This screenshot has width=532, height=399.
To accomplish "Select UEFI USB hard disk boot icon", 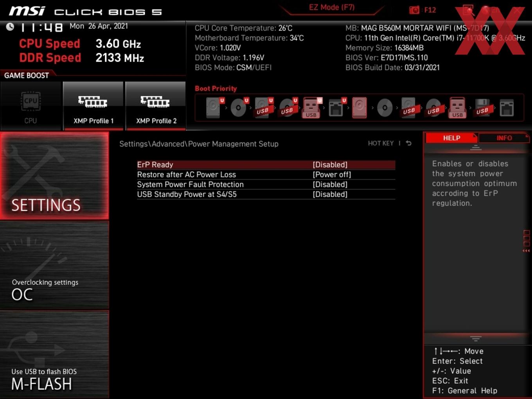I will (263, 108).
